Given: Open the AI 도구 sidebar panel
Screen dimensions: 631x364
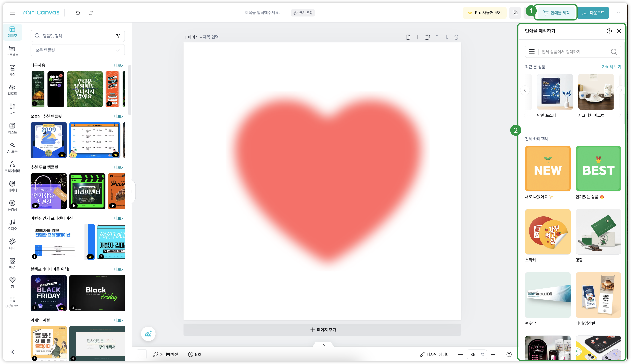Looking at the screenshot, I should tap(12, 148).
